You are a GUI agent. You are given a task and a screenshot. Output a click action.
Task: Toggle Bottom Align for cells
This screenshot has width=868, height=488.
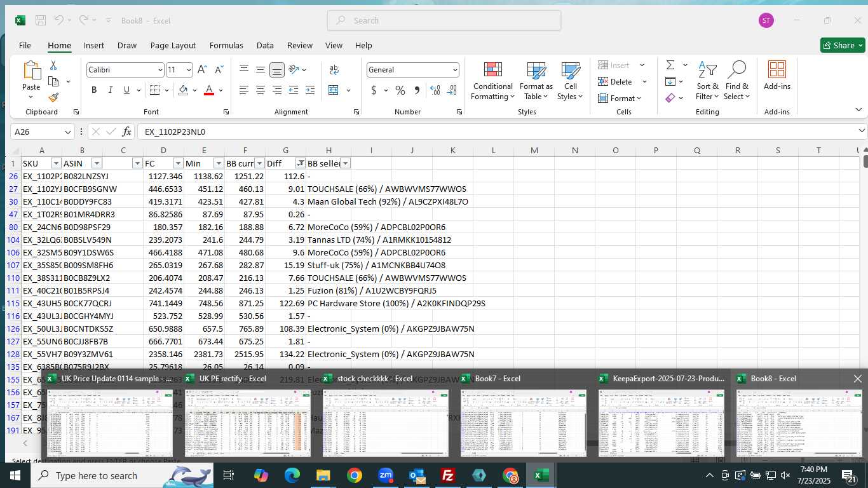click(x=276, y=70)
